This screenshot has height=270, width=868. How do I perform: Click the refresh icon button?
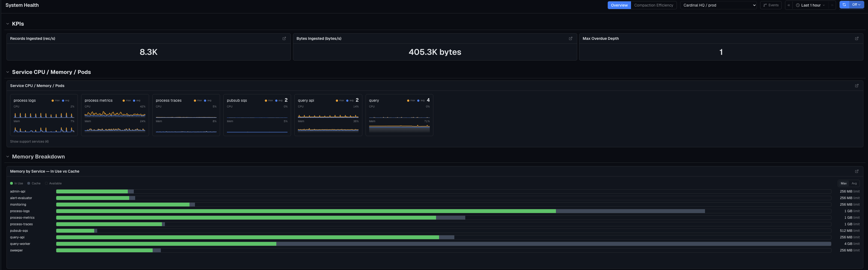(845, 5)
